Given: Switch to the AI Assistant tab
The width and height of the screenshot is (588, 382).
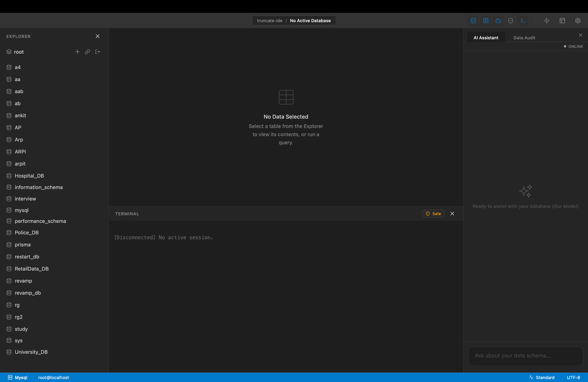Looking at the screenshot, I should coord(486,37).
